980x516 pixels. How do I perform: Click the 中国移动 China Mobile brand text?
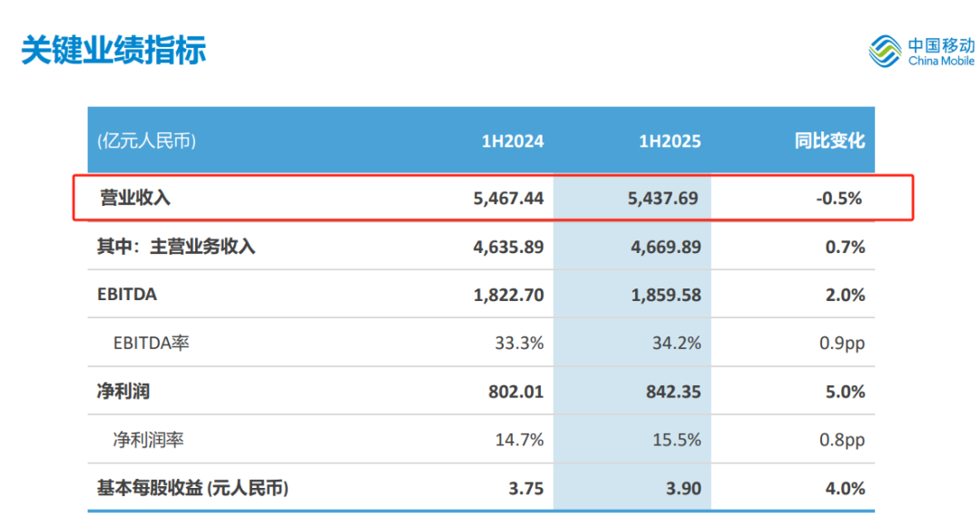[941, 51]
